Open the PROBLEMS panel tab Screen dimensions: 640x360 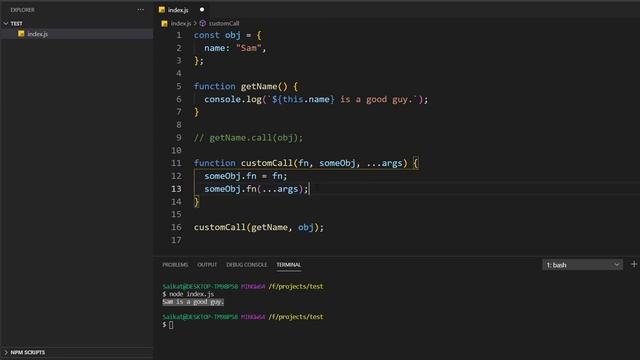(x=175, y=265)
